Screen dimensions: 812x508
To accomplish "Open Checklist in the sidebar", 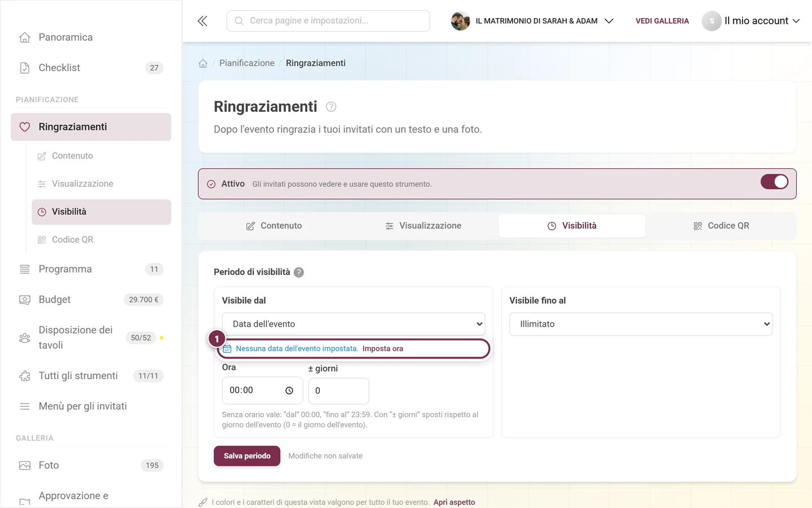I will (91, 68).
